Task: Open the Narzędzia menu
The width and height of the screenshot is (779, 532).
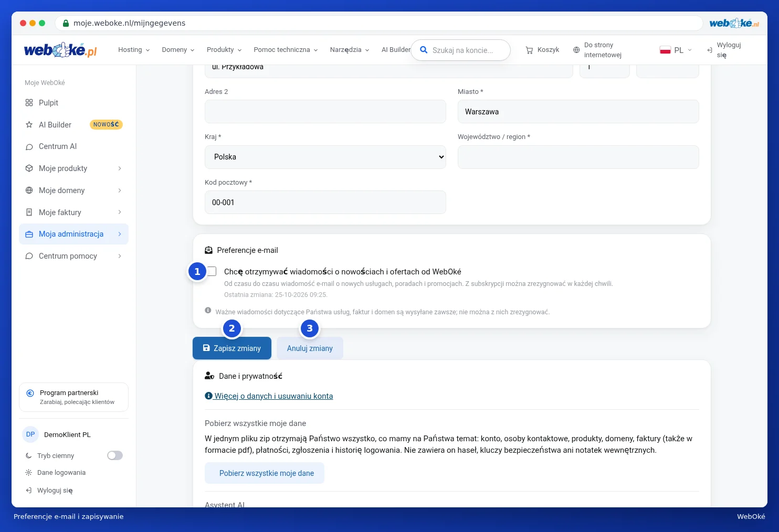Action: [350, 50]
